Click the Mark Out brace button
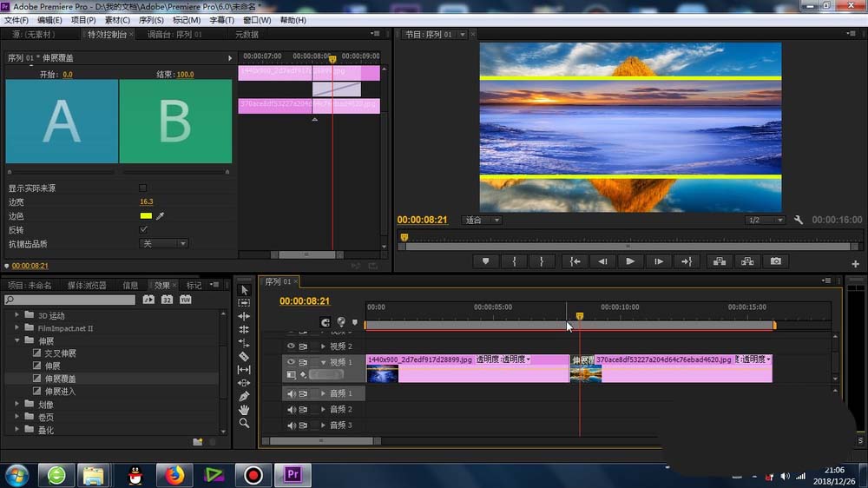 [x=542, y=261]
